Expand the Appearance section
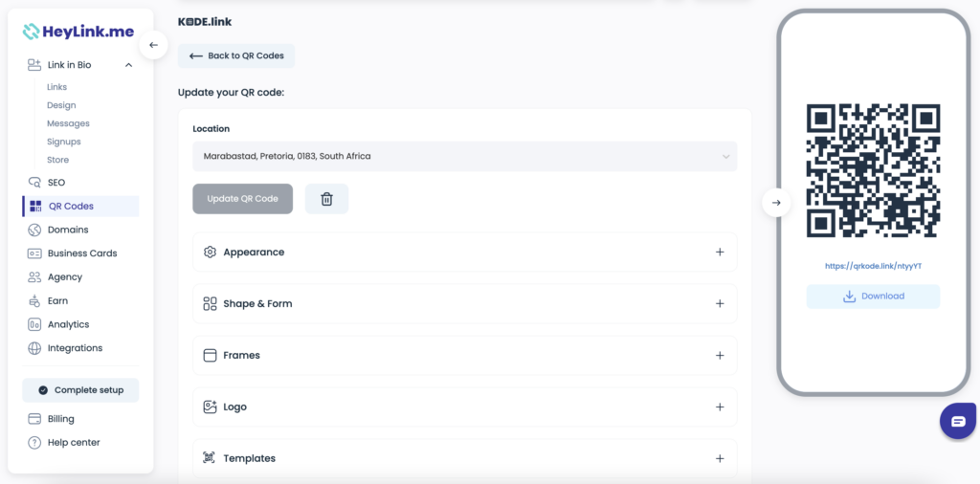The image size is (980, 484). [464, 253]
